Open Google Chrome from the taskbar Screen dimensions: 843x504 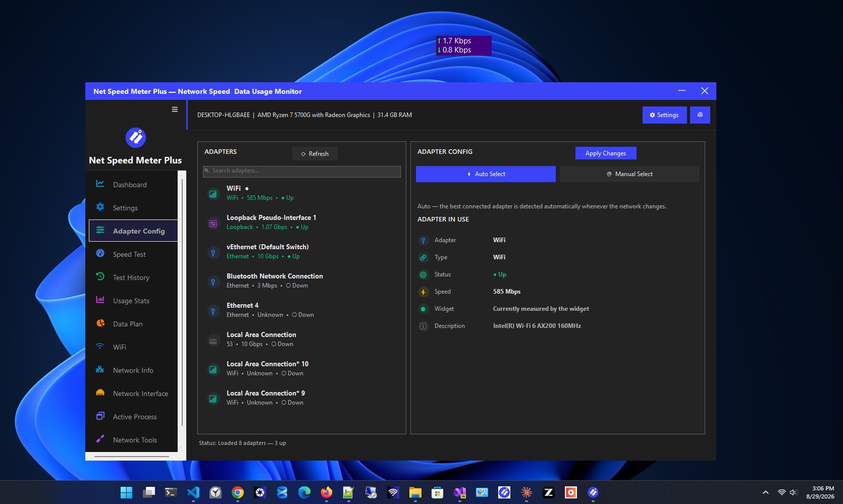[x=237, y=492]
